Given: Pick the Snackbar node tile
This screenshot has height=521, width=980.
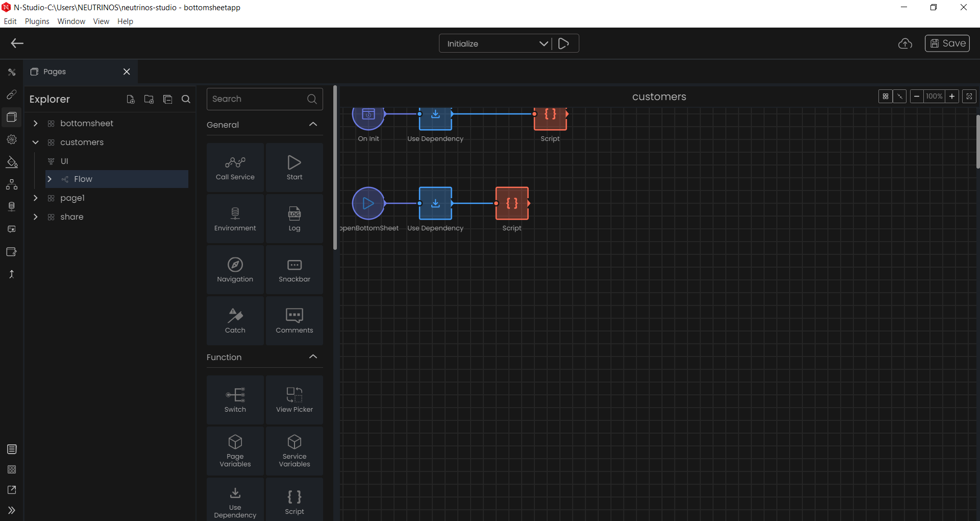Looking at the screenshot, I should pyautogui.click(x=295, y=270).
